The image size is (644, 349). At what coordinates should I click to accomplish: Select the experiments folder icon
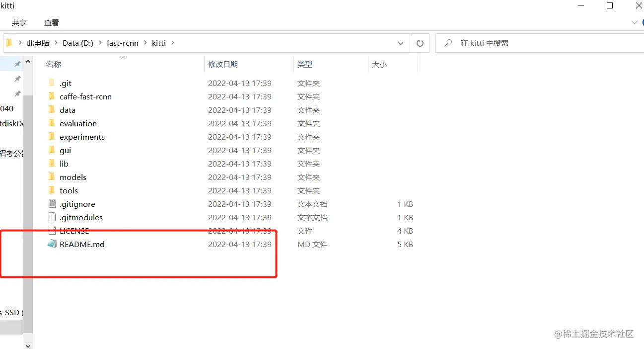pos(52,136)
